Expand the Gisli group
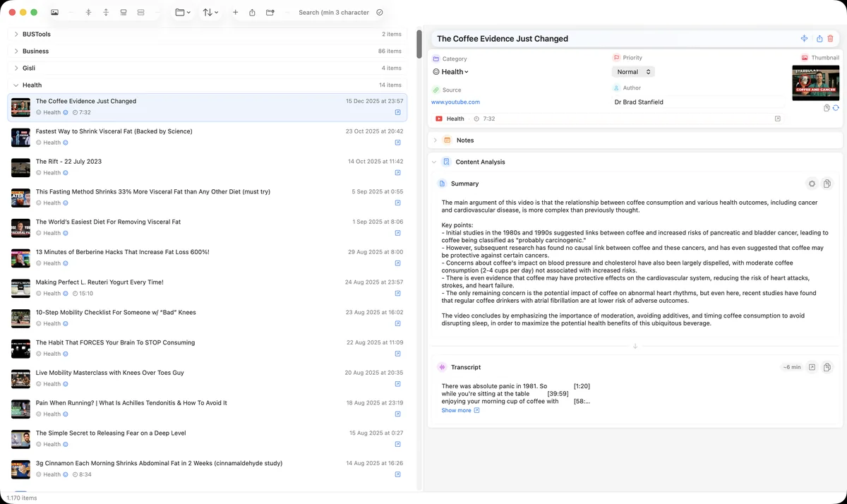 (x=16, y=68)
